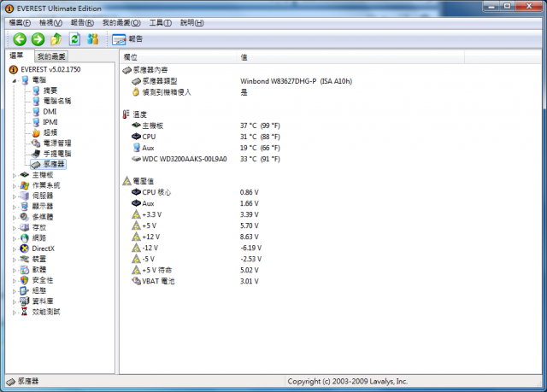Select the 電腦名稱 tree item
This screenshot has width=547, height=392.
(x=57, y=101)
